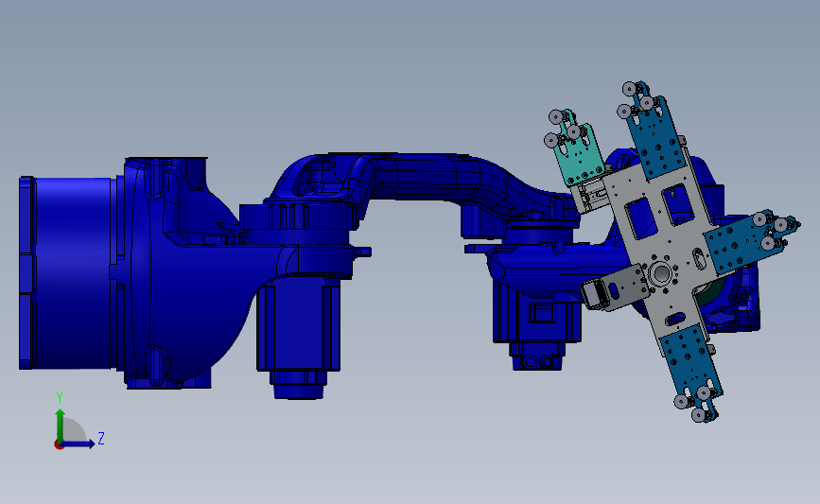Click the blue Z axis arrow of the triad

(x=79, y=444)
